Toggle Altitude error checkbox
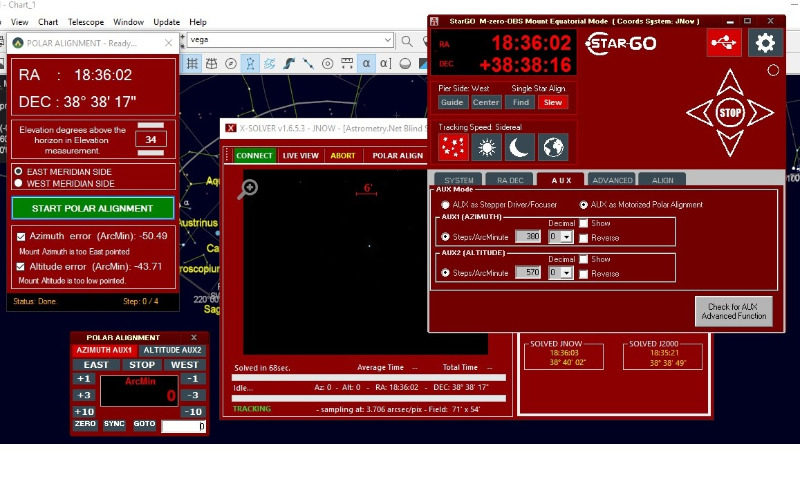 20,266
